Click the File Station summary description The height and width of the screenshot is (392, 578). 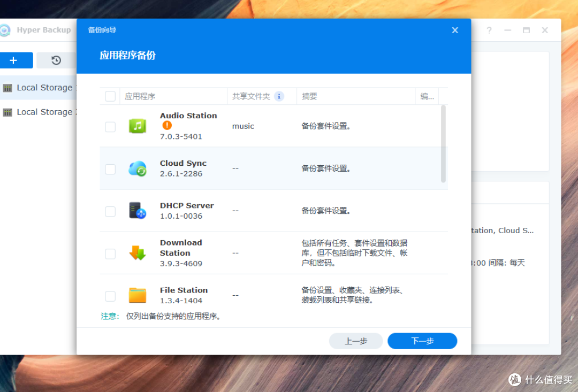click(353, 295)
